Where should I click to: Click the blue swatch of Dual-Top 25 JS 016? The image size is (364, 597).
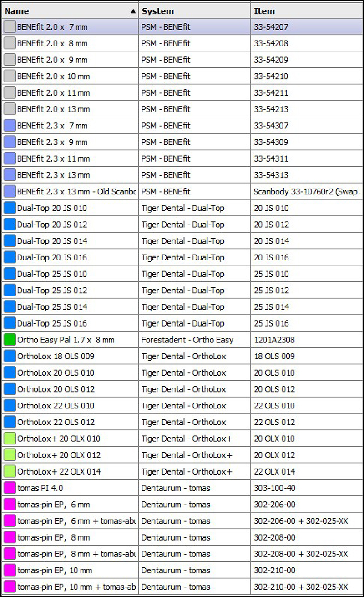[x=10, y=323]
